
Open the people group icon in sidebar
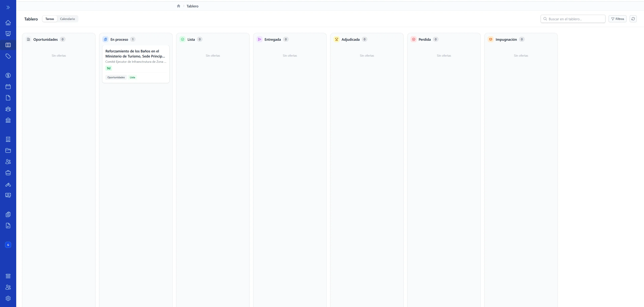pyautogui.click(x=8, y=109)
